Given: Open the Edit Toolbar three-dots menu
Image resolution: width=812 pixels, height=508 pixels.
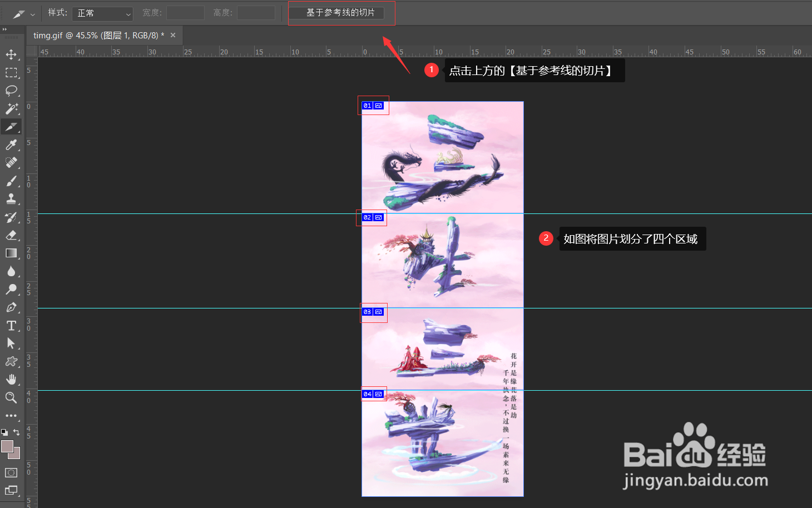Looking at the screenshot, I should coord(11,416).
